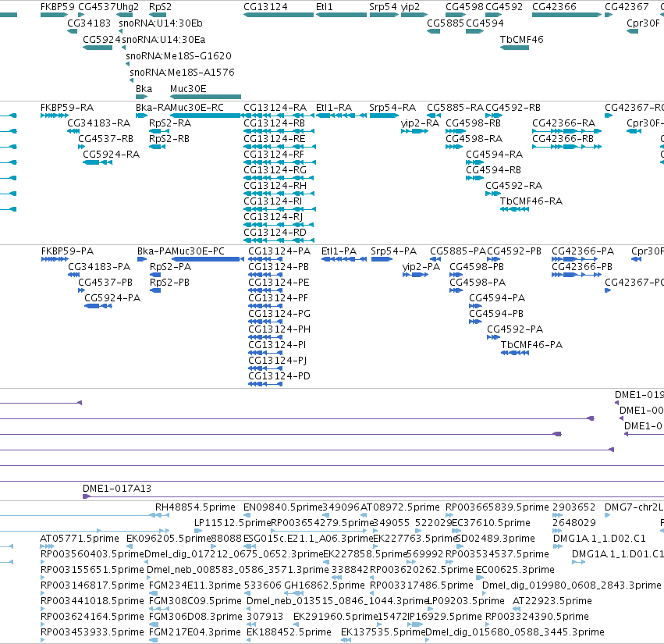Click the Srp54 gene label

383,7
